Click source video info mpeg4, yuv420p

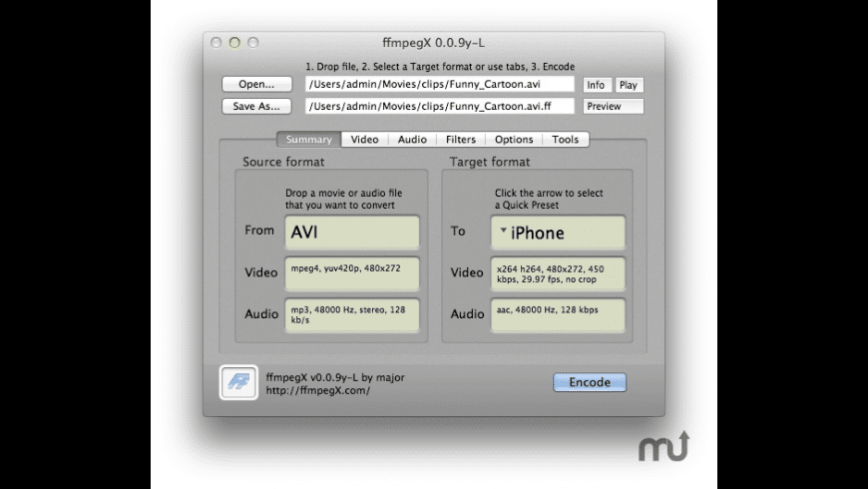(352, 273)
